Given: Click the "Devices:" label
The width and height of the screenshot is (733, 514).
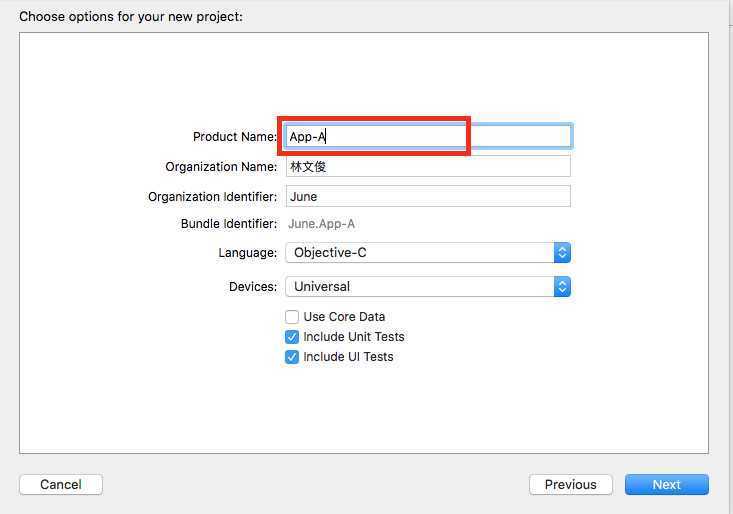Looking at the screenshot, I should point(253,287).
